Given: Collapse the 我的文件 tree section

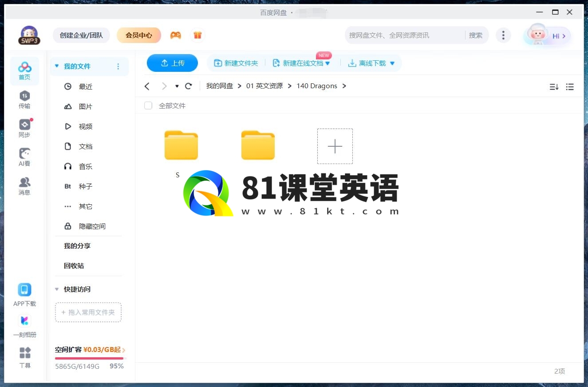Looking at the screenshot, I should click(57, 66).
